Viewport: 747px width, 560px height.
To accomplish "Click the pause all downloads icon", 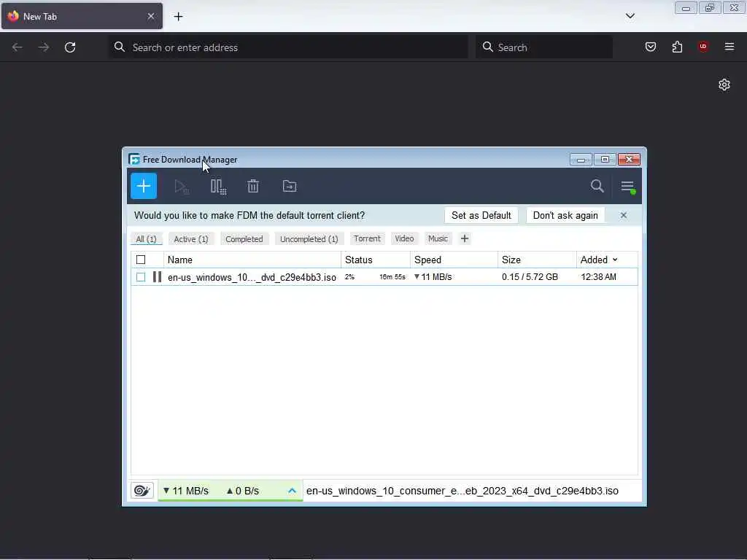I will (x=218, y=186).
